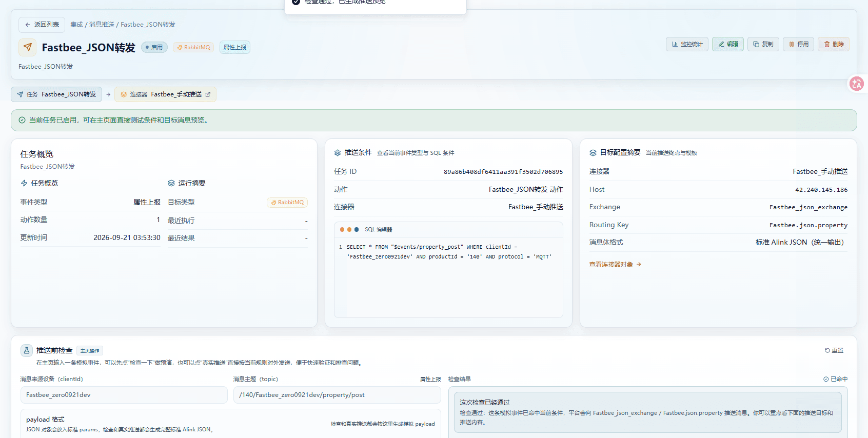The width and height of the screenshot is (868, 438).
Task: Open the 查看连接器对象 link
Action: [x=615, y=265]
